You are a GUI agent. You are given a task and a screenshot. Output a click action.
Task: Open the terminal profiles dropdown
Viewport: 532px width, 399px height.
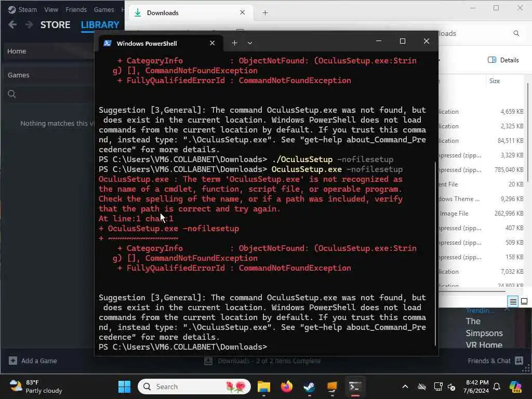(250, 43)
